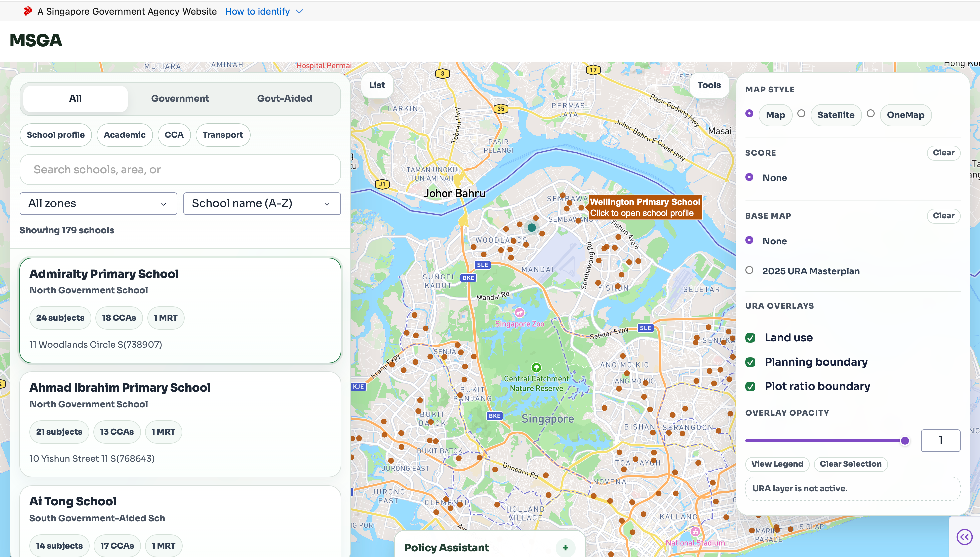The height and width of the screenshot is (557, 980).
Task: Select the Satellite style radio button
Action: 801,114
